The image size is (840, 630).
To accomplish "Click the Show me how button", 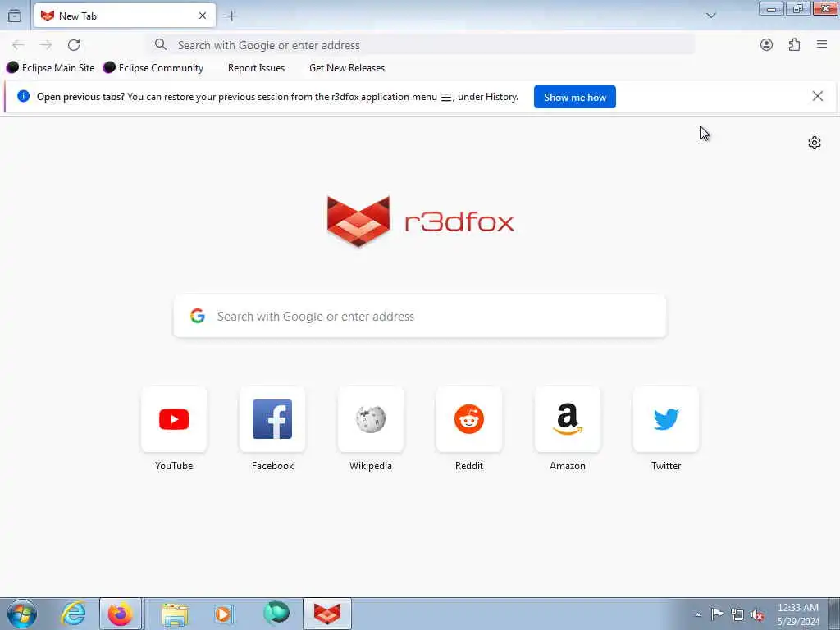I will click(575, 97).
